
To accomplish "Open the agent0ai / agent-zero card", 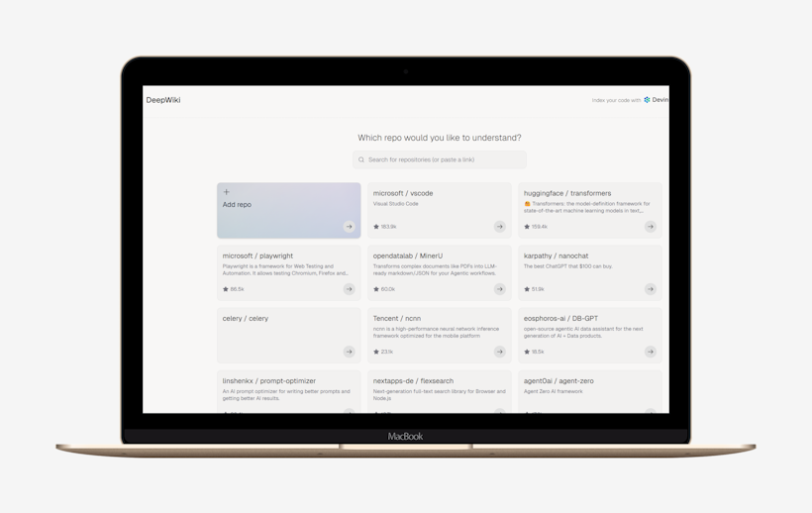I will pos(590,391).
